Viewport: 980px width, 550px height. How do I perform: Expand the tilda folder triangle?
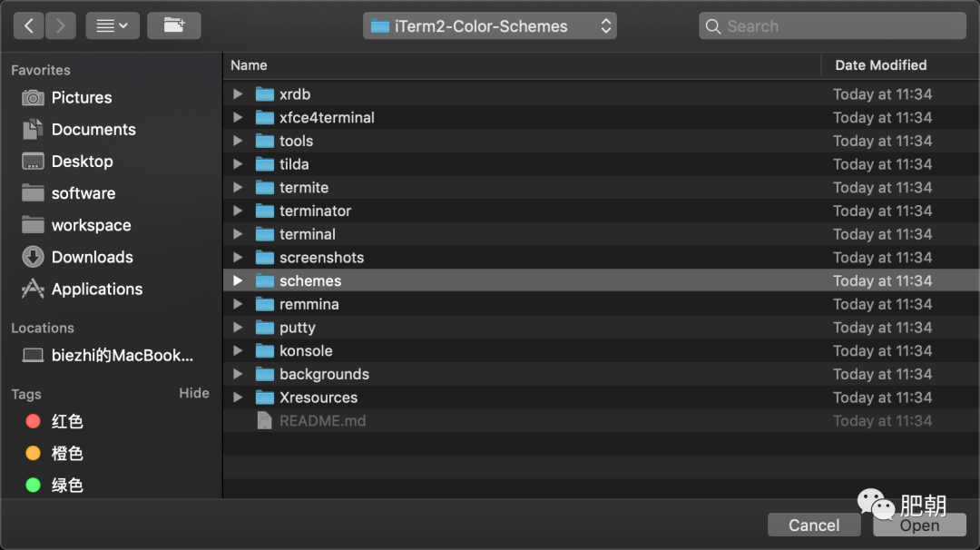pyautogui.click(x=238, y=163)
